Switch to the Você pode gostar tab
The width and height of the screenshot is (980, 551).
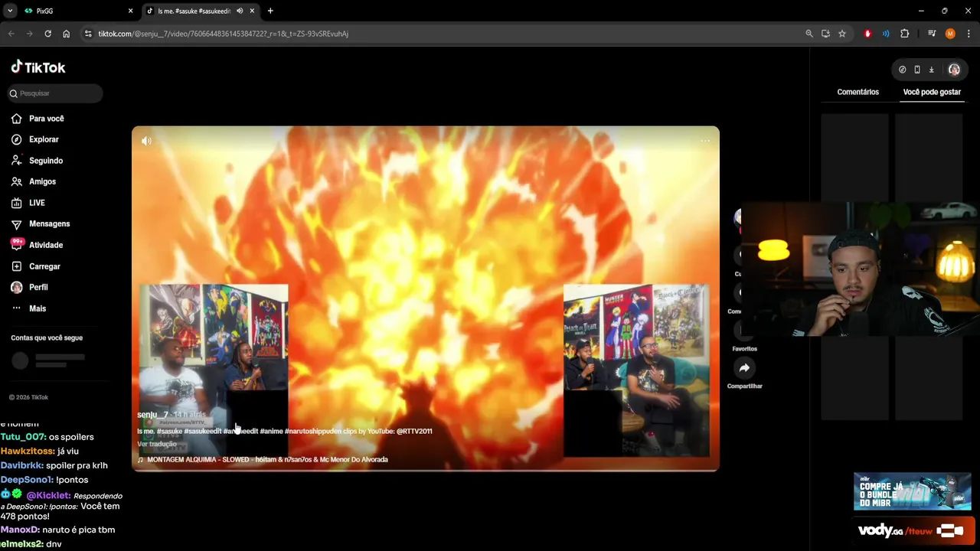click(932, 92)
